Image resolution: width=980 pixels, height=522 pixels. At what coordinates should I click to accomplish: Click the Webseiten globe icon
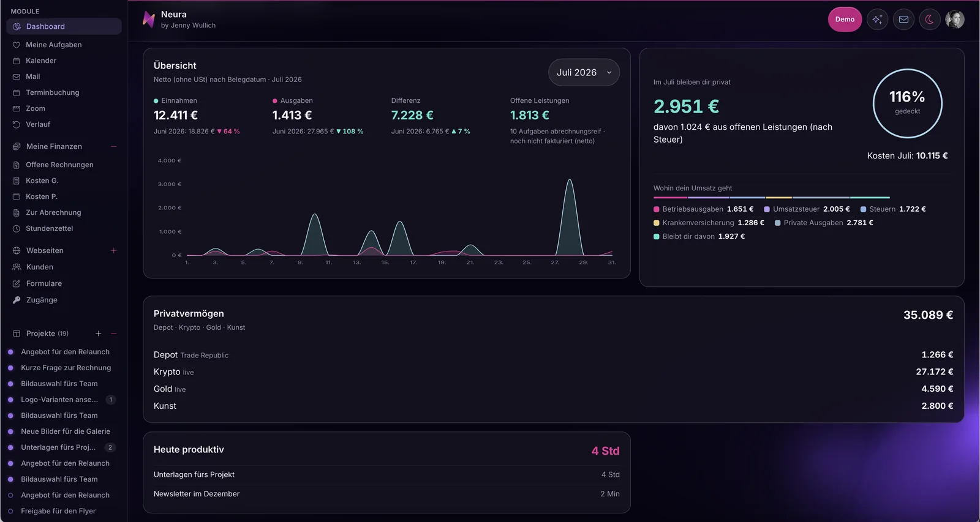[x=17, y=250]
